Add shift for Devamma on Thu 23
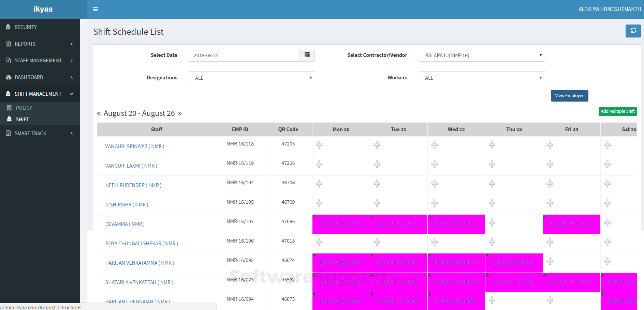The image size is (644, 310). coord(492,222)
